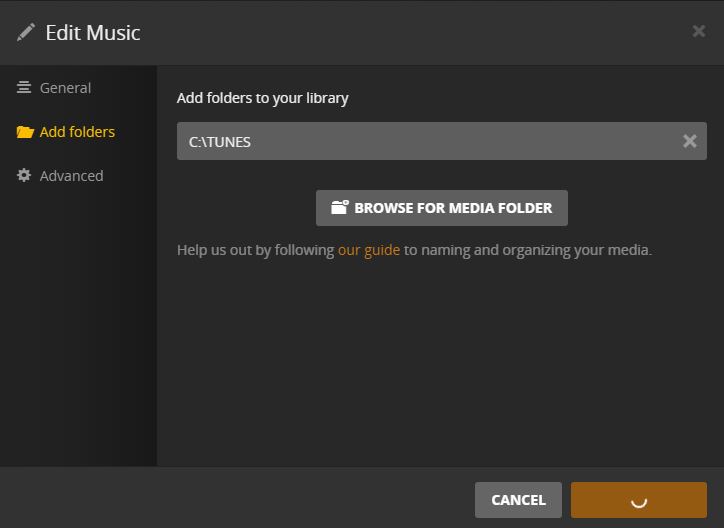This screenshot has height=528, width=724.
Task: Click the Advanced gear icon
Action: click(24, 176)
